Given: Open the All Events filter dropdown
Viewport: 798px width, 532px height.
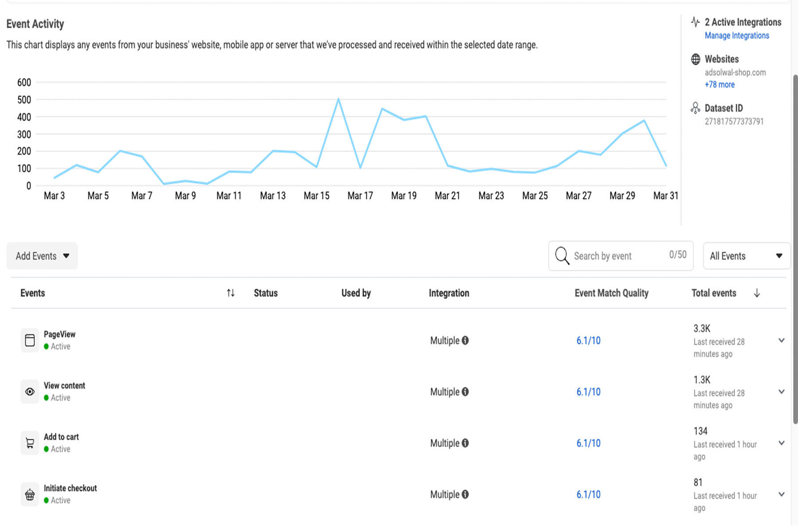Looking at the screenshot, I should 747,256.
